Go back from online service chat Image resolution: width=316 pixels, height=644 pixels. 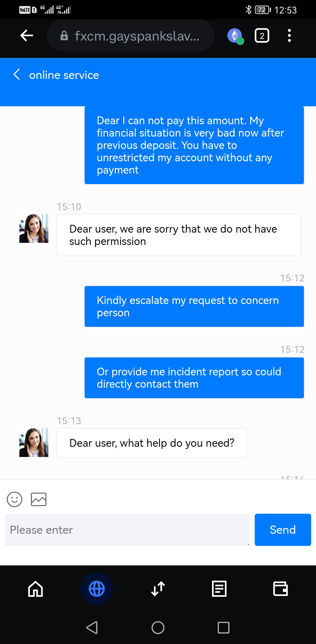17,75
